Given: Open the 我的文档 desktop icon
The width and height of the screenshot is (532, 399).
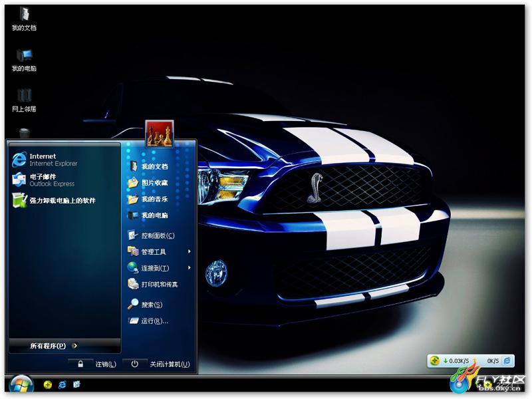Looking at the screenshot, I should click(x=24, y=19).
